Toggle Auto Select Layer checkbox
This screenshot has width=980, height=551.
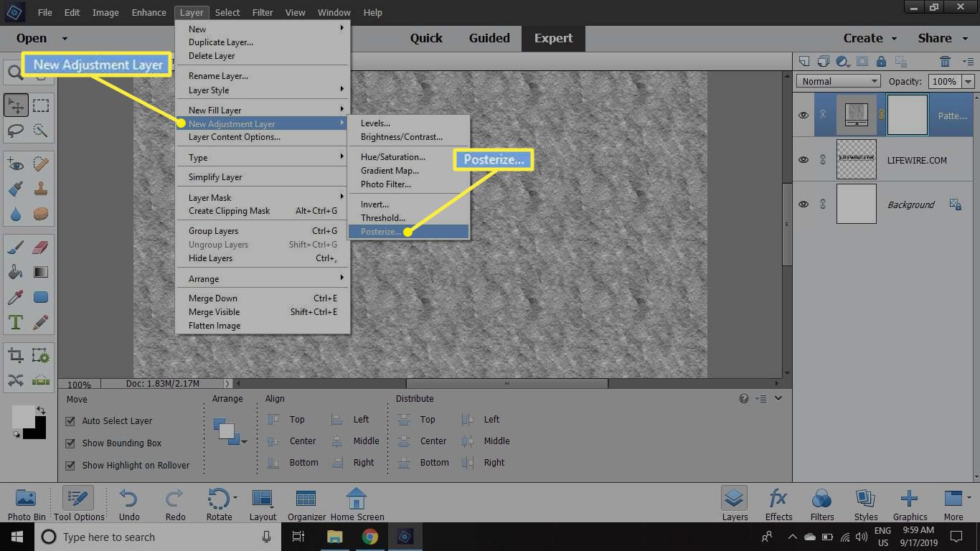point(70,421)
